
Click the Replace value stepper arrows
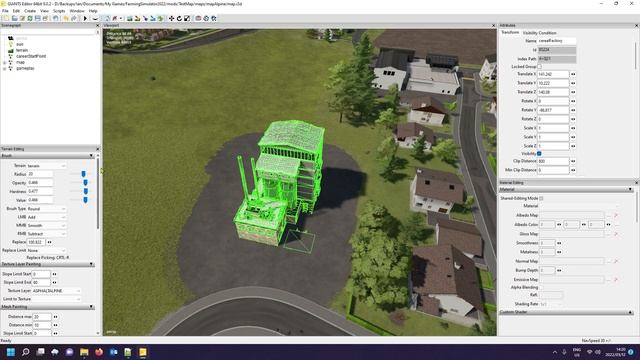coord(49,242)
